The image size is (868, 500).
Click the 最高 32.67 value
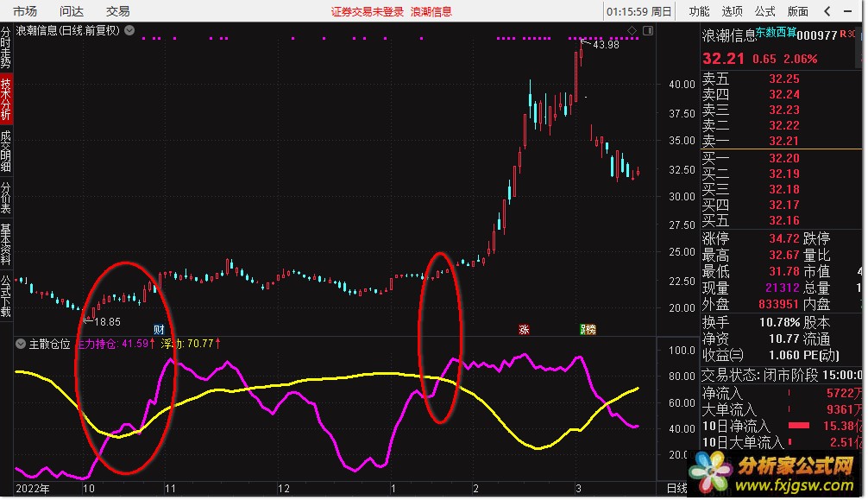click(783, 255)
